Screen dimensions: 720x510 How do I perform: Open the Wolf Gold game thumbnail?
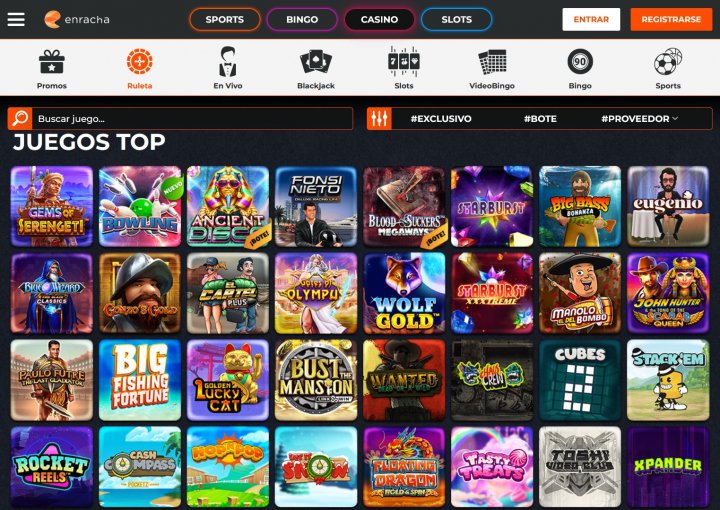coord(404,293)
